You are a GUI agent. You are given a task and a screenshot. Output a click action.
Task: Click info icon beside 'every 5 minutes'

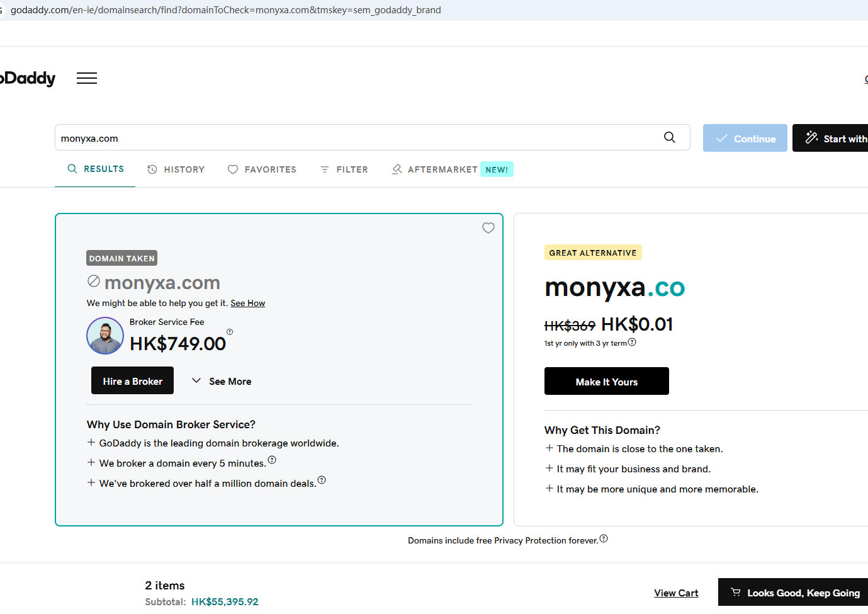click(x=272, y=460)
